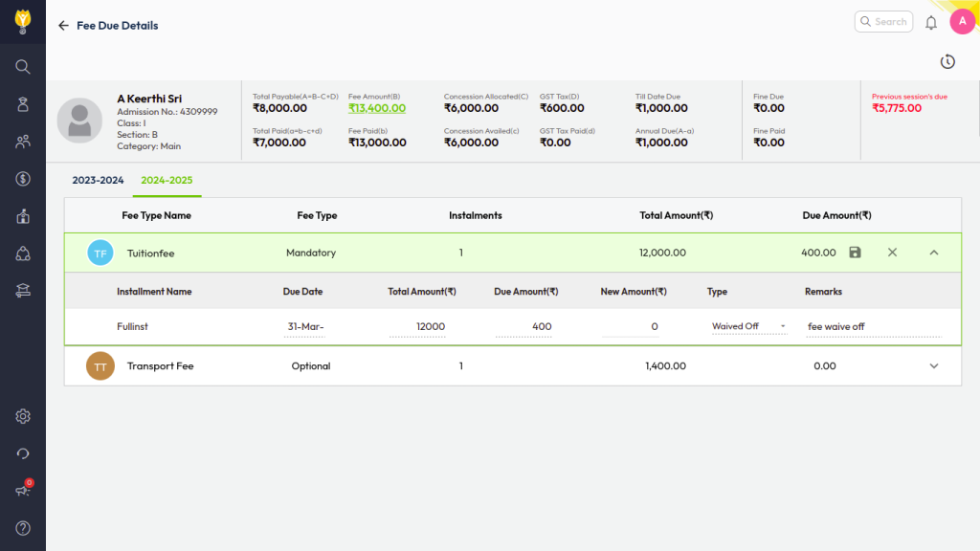This screenshot has width=980, height=551.
Task: Open the Waived Off type dropdown
Action: coord(748,327)
